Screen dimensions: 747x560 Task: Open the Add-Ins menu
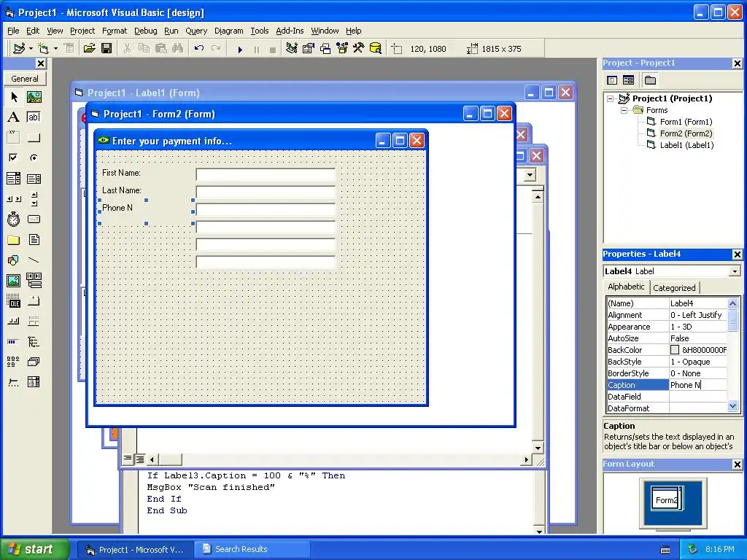[x=290, y=31]
